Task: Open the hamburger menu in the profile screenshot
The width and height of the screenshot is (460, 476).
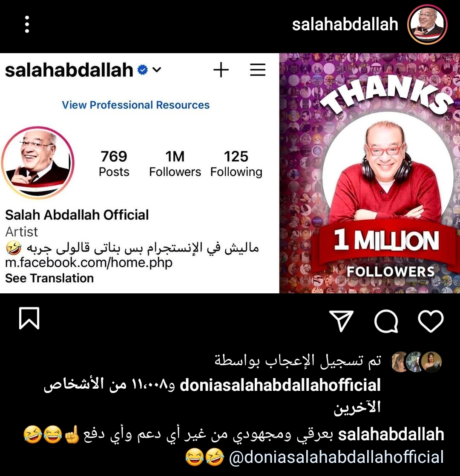Action: (258, 70)
